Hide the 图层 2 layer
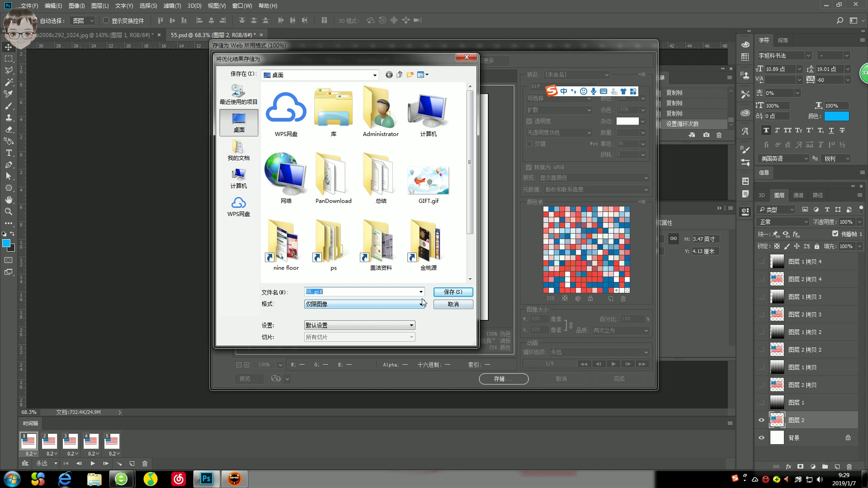The image size is (868, 488). pos(761,420)
